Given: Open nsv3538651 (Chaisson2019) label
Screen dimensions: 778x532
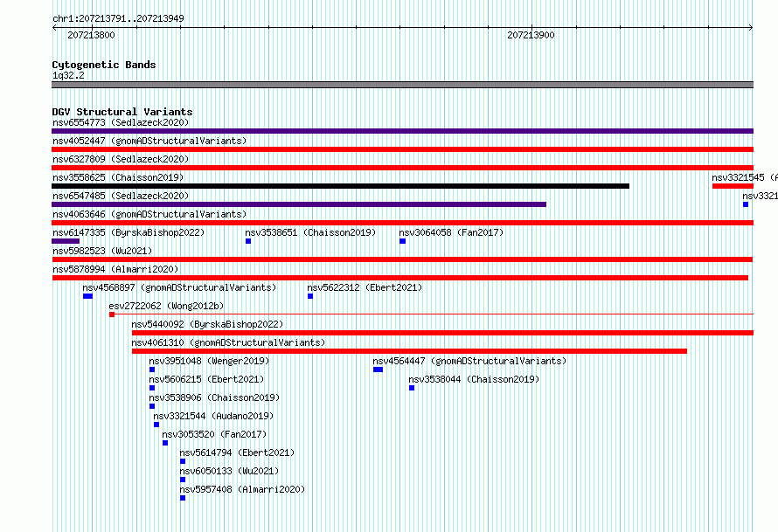Looking at the screenshot, I should 310,232.
